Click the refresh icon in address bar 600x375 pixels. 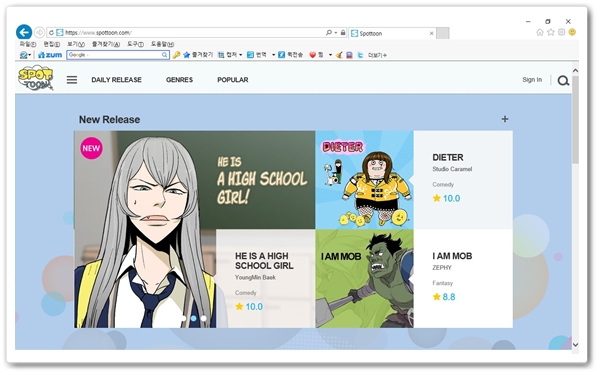point(51,33)
